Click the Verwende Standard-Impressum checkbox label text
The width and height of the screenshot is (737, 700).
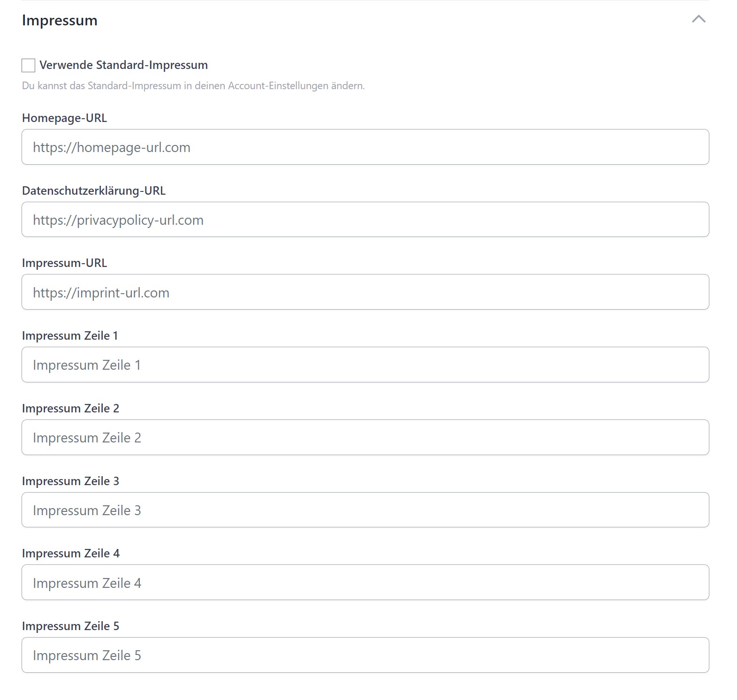pyautogui.click(x=123, y=65)
